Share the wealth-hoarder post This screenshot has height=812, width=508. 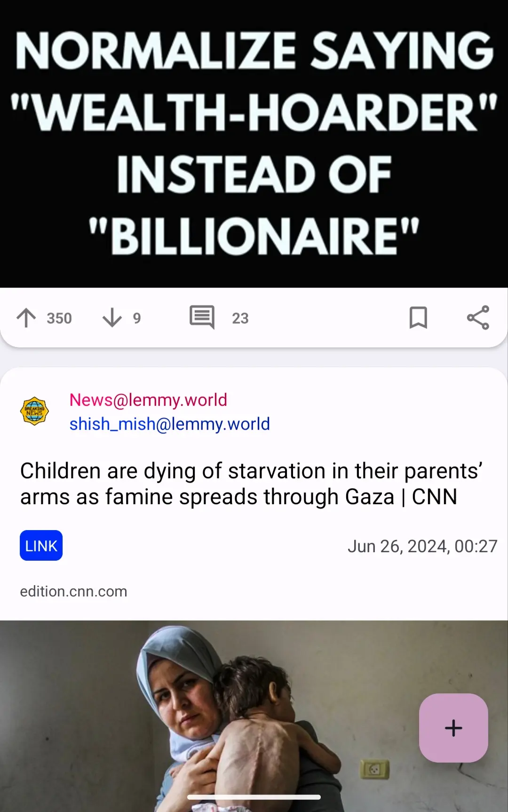478,317
